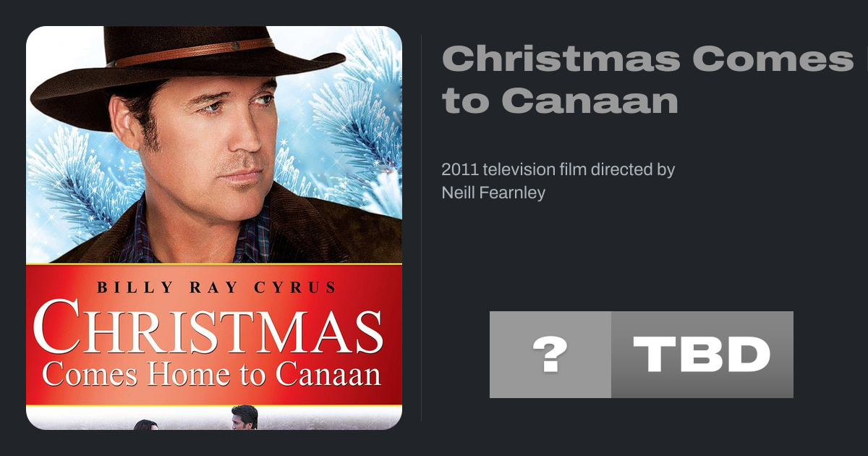Select the Comes Home to Canaan subtitle

211,374
